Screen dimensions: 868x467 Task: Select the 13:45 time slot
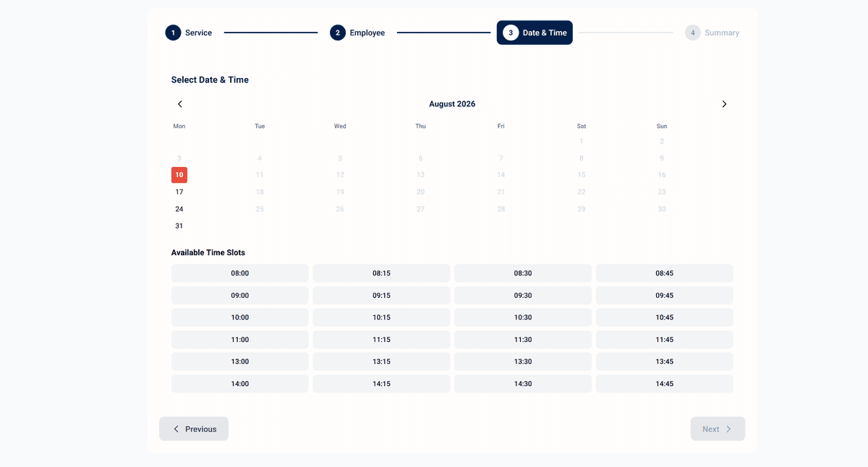[665, 361]
